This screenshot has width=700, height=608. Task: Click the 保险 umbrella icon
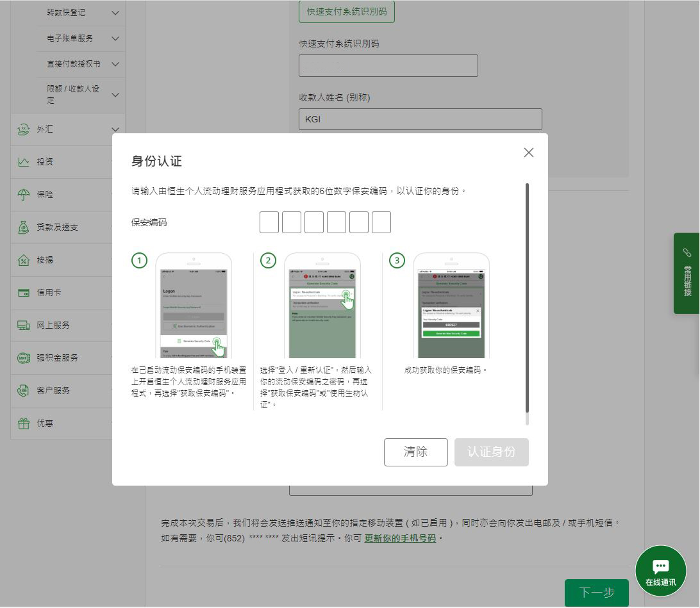click(x=24, y=195)
